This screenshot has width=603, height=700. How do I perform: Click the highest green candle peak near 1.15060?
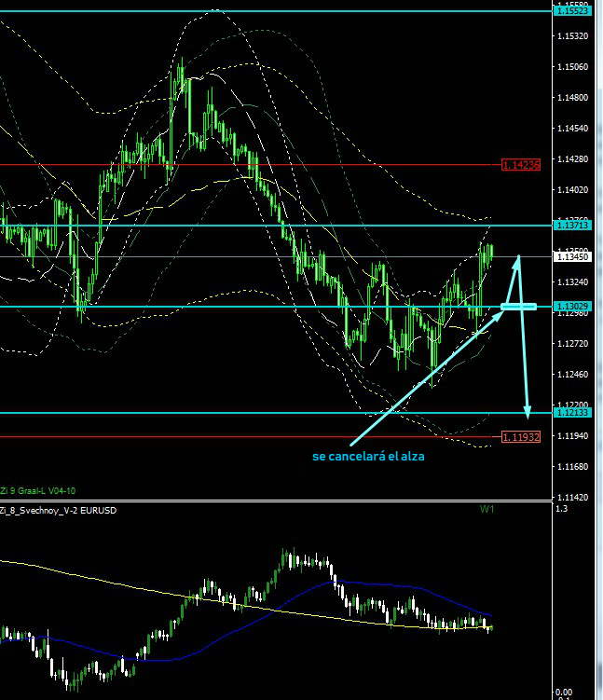[181, 63]
